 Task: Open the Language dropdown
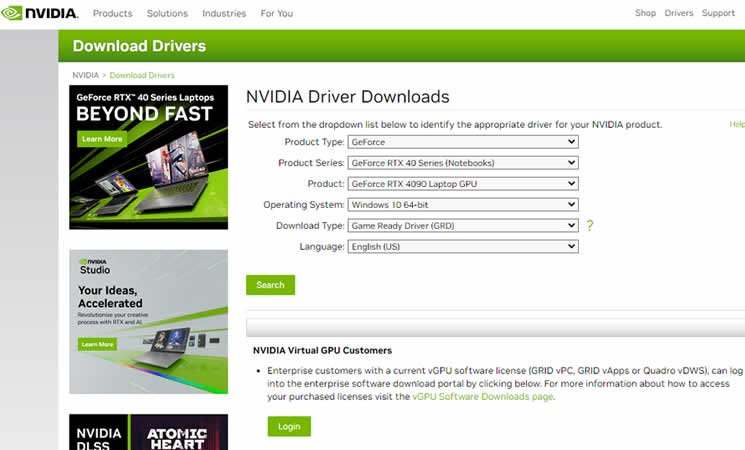463,246
